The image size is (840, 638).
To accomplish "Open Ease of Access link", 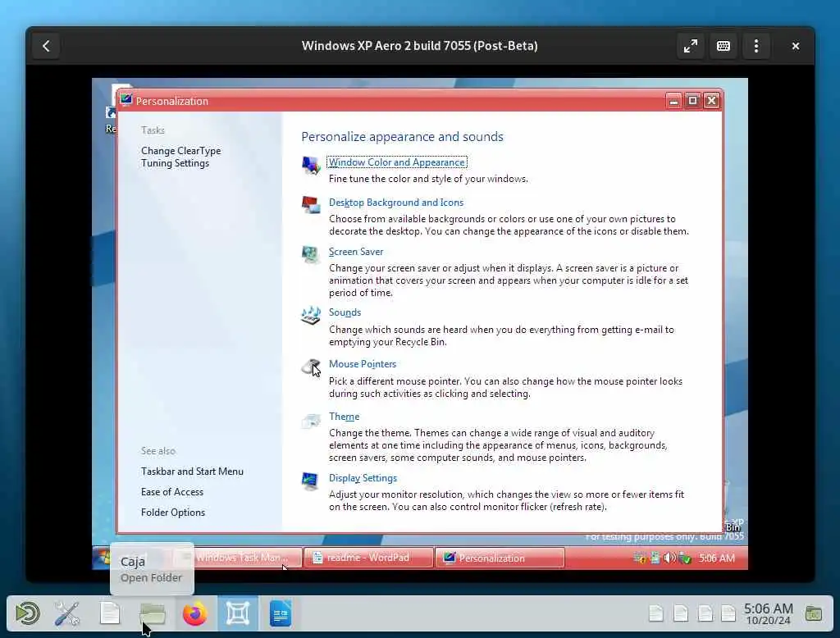I will (172, 492).
